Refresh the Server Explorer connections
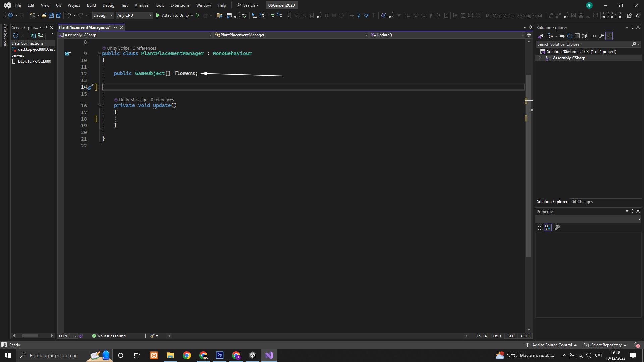This screenshot has height=362, width=644. (x=15, y=36)
